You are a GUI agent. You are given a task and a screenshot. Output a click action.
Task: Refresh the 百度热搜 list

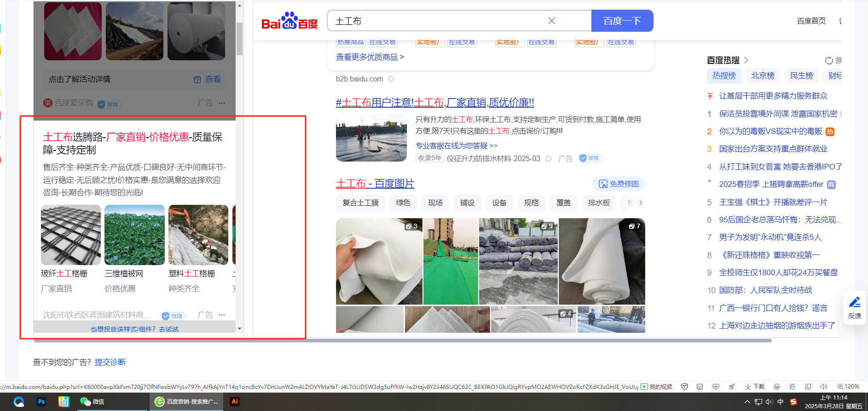tap(829, 60)
